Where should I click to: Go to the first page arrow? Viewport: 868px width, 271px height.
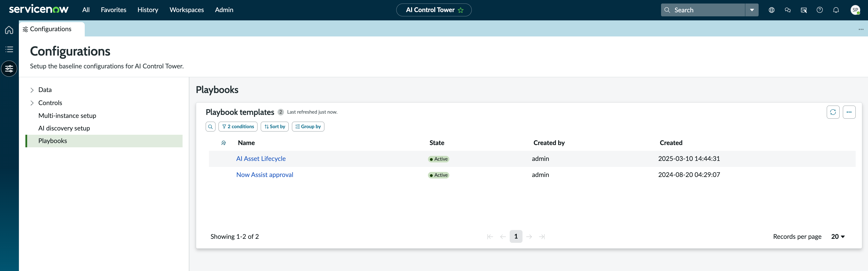(x=490, y=237)
